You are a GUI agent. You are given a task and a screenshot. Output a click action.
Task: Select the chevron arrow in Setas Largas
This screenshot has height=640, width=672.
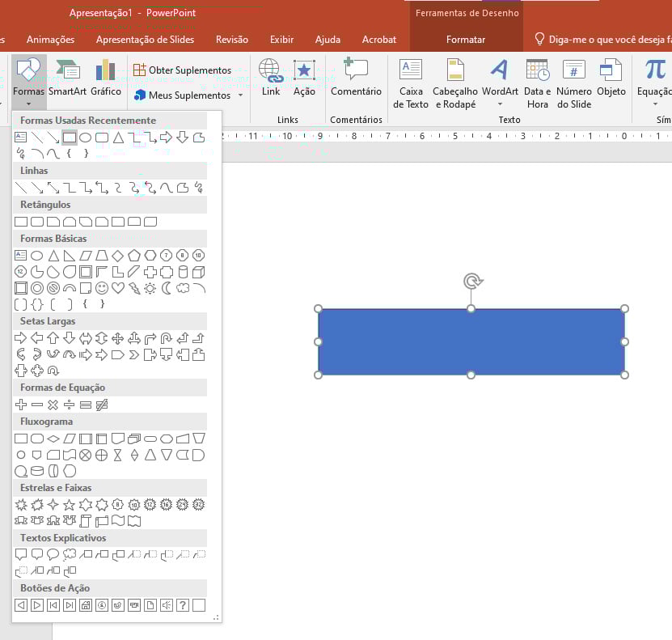coord(133,354)
